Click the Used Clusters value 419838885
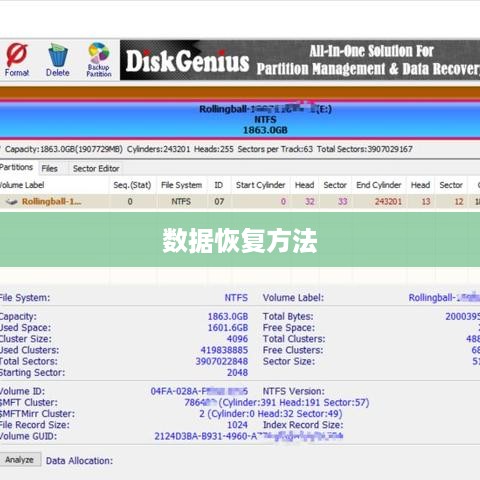The image size is (480, 480). (x=224, y=350)
